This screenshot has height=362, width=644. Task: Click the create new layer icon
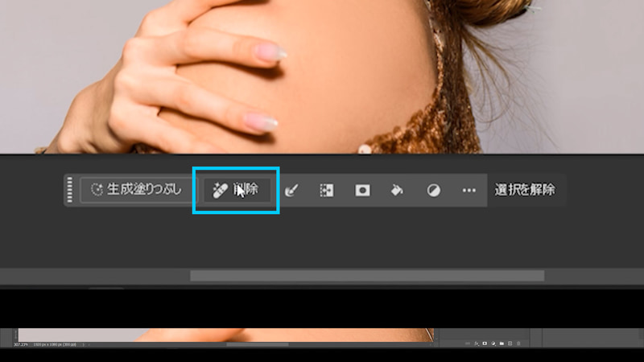[510, 343]
